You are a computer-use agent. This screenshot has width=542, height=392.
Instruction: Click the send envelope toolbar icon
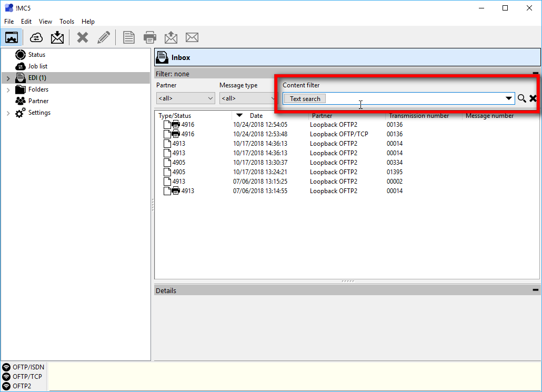(171, 37)
